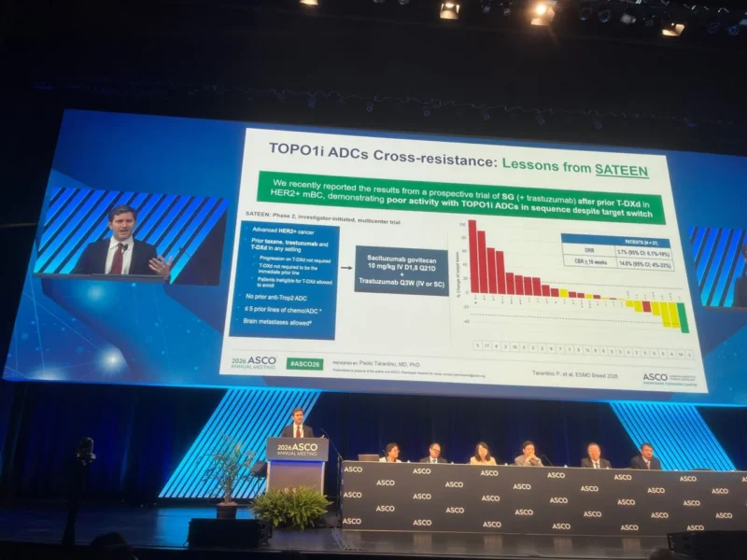The width and height of the screenshot is (747, 560).
Task: Click the tallest red bar in waterfall plot
Action: click(x=472, y=256)
